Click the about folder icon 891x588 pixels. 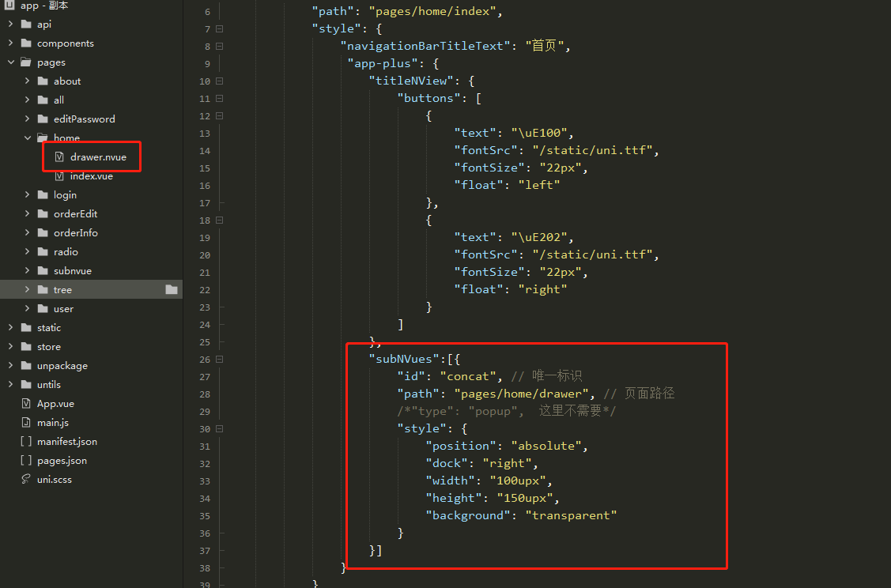point(43,81)
